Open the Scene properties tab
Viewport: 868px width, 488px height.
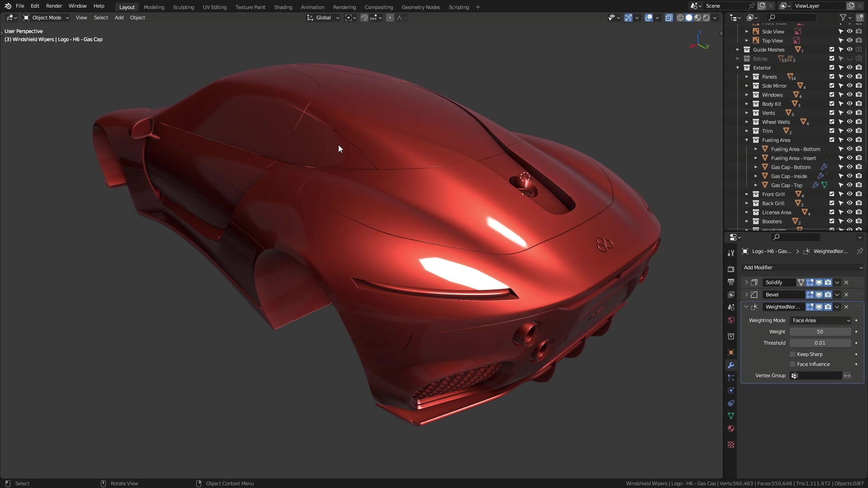click(x=731, y=307)
